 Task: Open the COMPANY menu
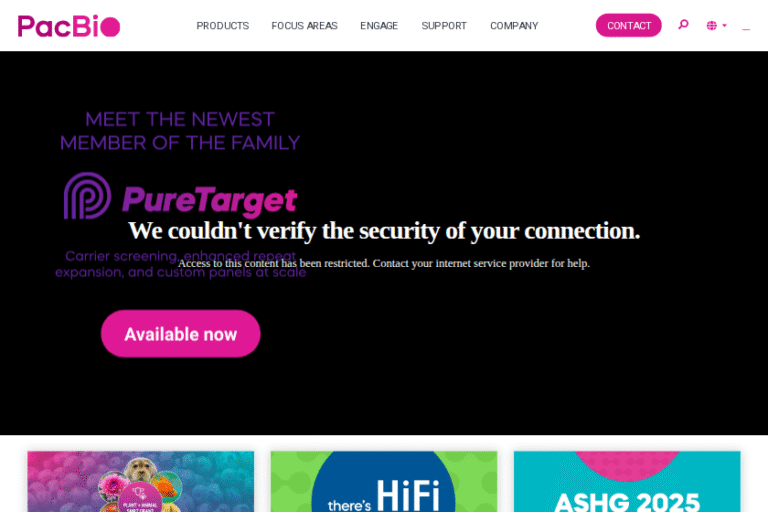[x=514, y=25]
